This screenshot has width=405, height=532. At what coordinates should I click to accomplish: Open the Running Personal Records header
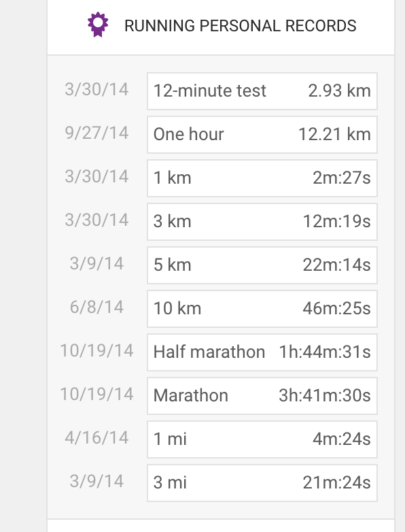point(221,26)
